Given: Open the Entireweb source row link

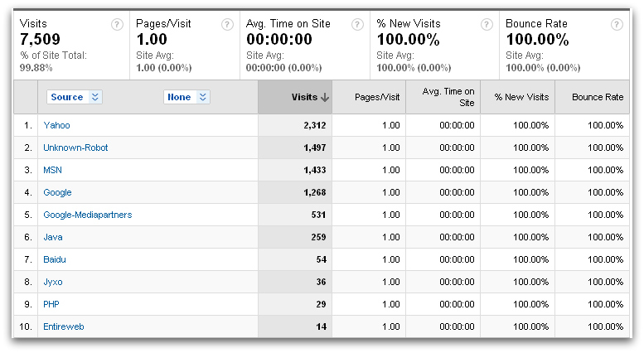Looking at the screenshot, I should tap(63, 326).
